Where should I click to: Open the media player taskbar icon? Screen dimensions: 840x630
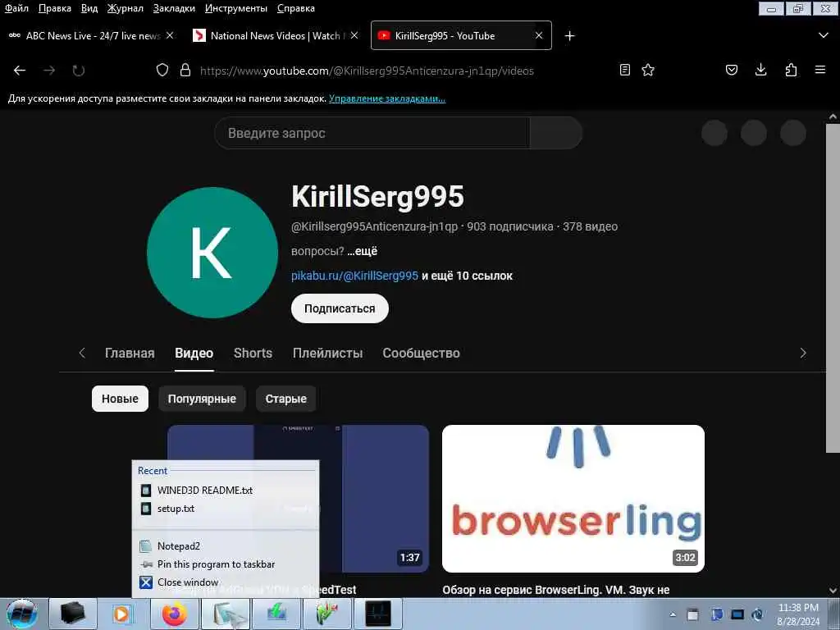123,614
